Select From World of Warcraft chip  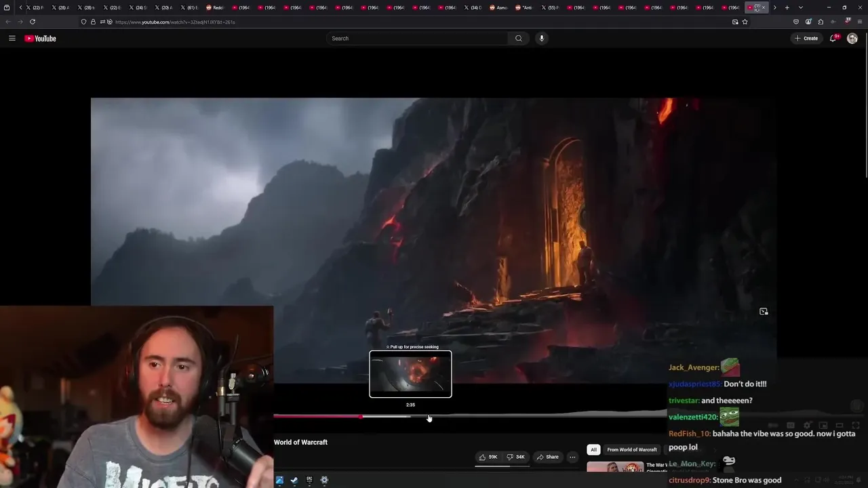coord(631,449)
